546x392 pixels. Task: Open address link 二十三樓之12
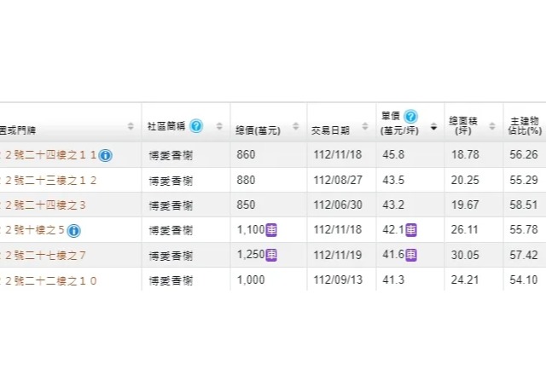tap(51, 181)
